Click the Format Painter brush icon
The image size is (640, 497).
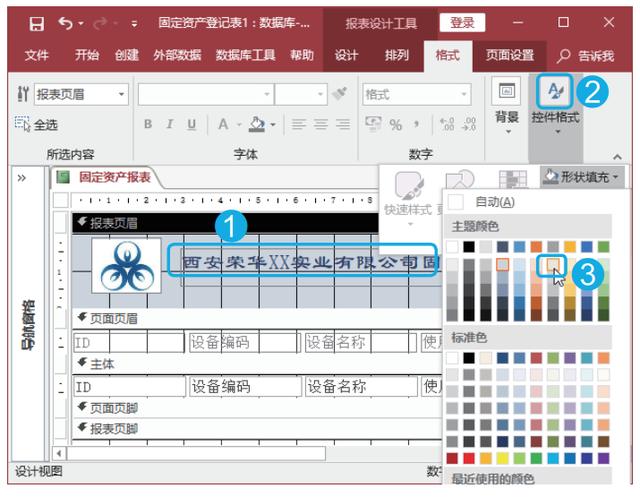click(x=340, y=94)
